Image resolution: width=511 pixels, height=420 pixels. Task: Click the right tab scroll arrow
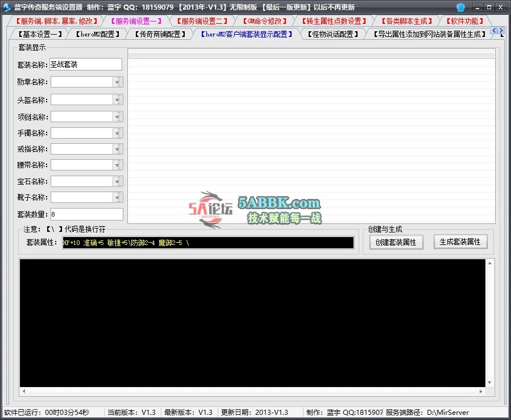(x=501, y=31)
